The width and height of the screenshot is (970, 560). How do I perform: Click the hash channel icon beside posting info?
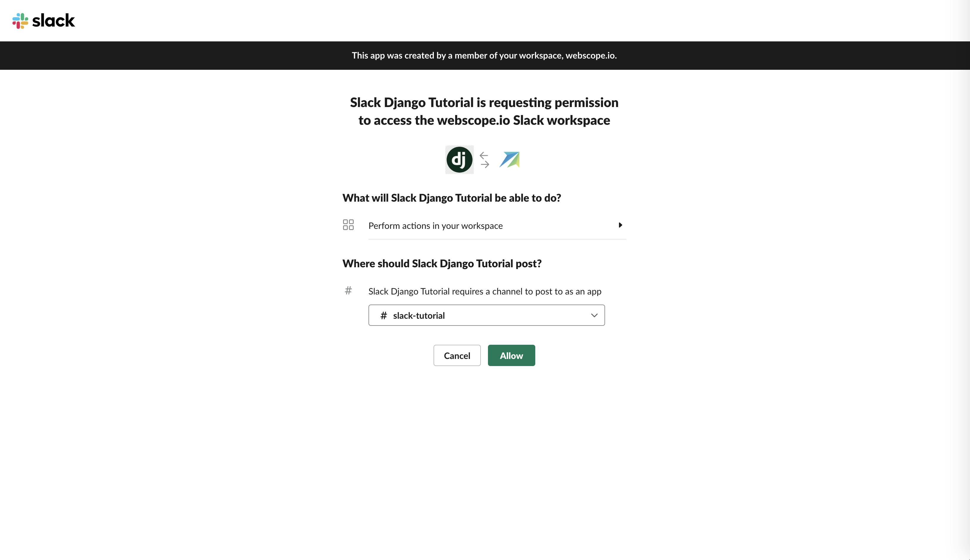[349, 291]
